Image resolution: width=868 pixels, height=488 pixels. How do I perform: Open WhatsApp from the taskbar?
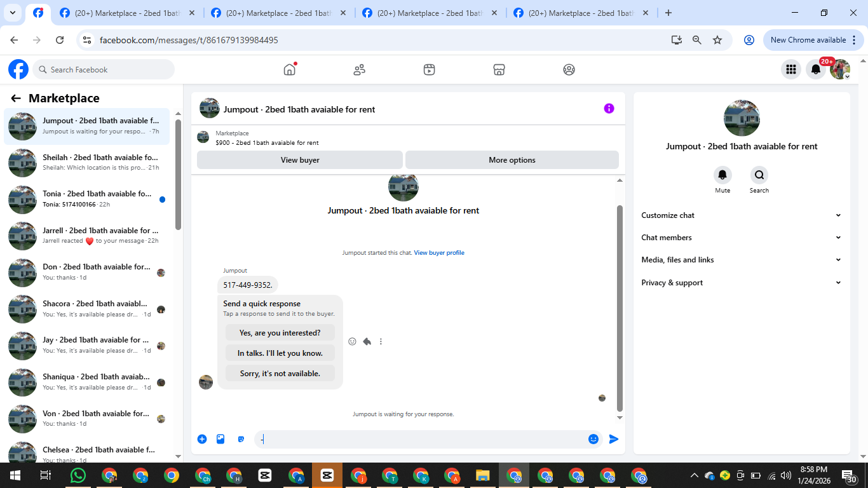(x=78, y=475)
